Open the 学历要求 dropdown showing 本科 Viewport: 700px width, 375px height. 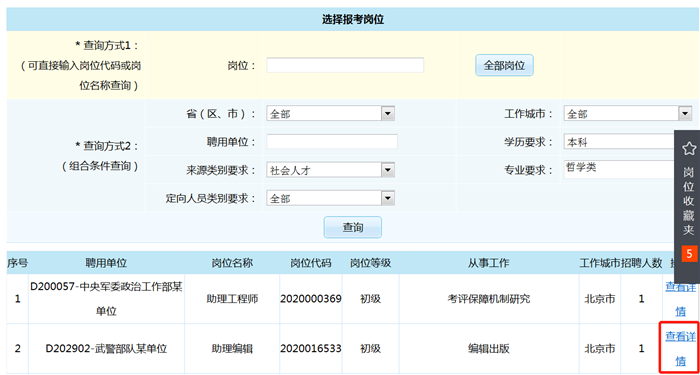620,142
